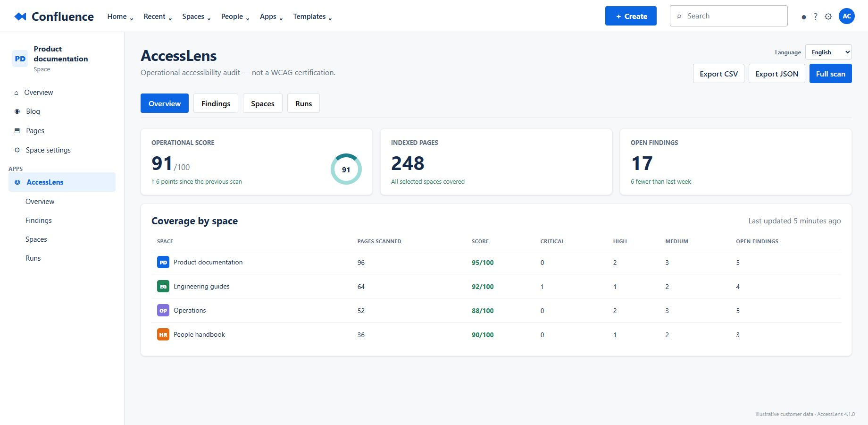Click the 90/100 score value

click(483, 335)
